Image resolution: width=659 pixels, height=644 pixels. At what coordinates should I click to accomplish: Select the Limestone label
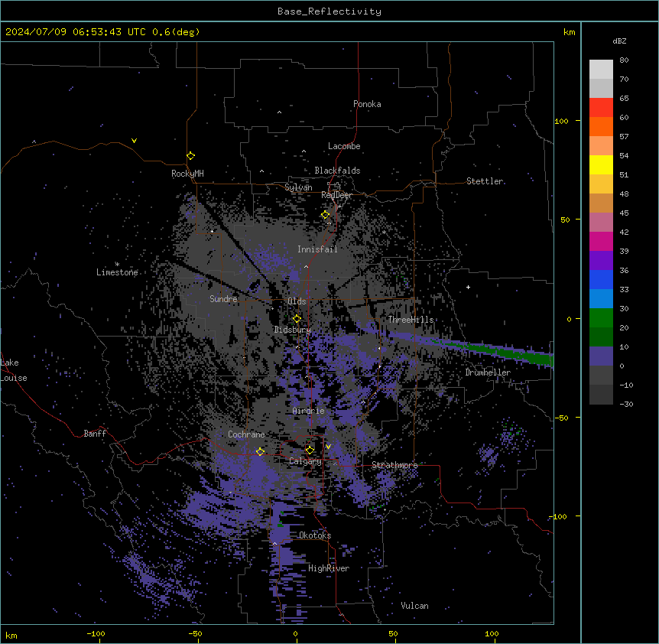(117, 272)
